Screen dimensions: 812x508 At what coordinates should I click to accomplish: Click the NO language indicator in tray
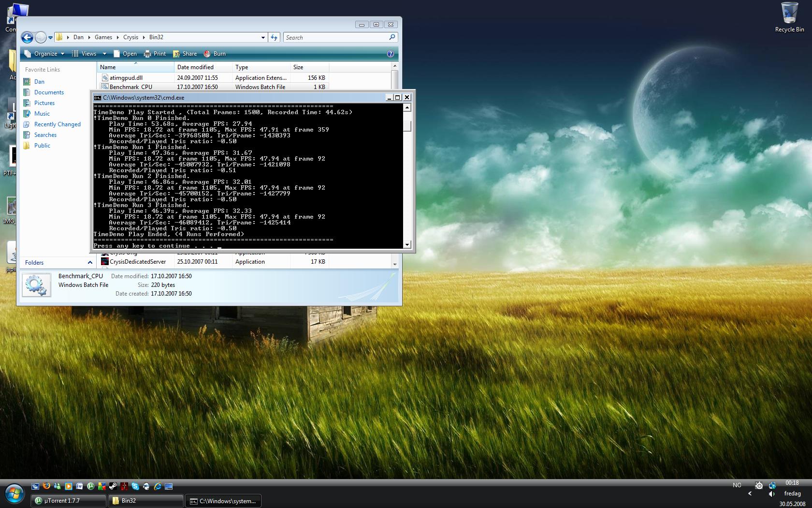click(737, 485)
